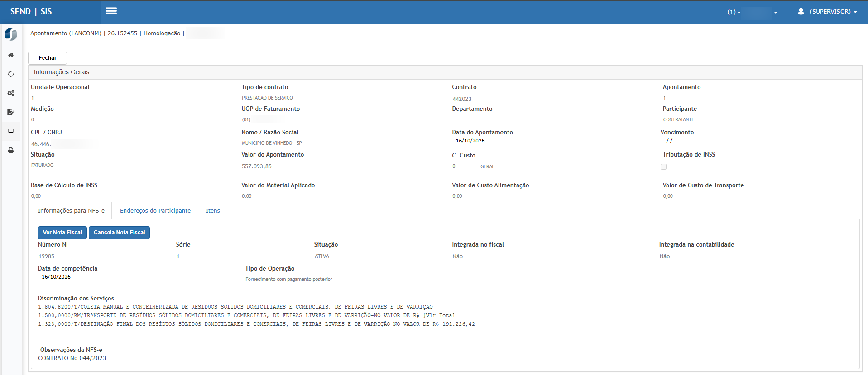This screenshot has width=868, height=375.
Task: Click the COLETA MANUAL E CONTEINERIZADA service line
Action: pyautogui.click(x=237, y=307)
